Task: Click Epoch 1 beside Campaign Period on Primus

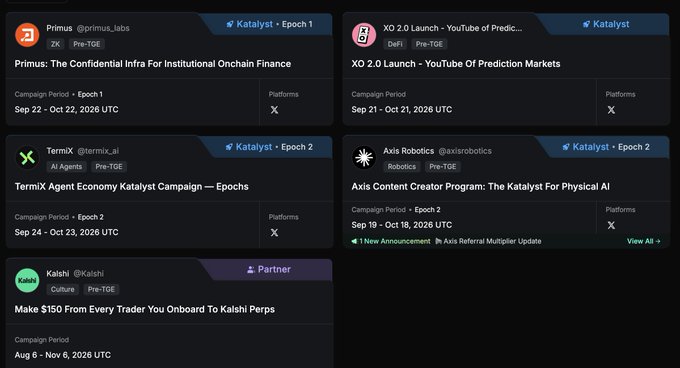Action: point(90,94)
